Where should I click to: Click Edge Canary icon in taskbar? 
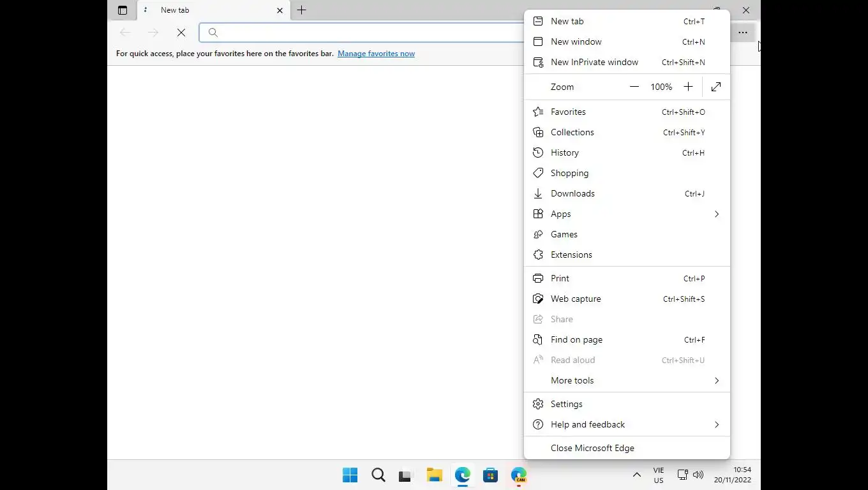pos(518,475)
